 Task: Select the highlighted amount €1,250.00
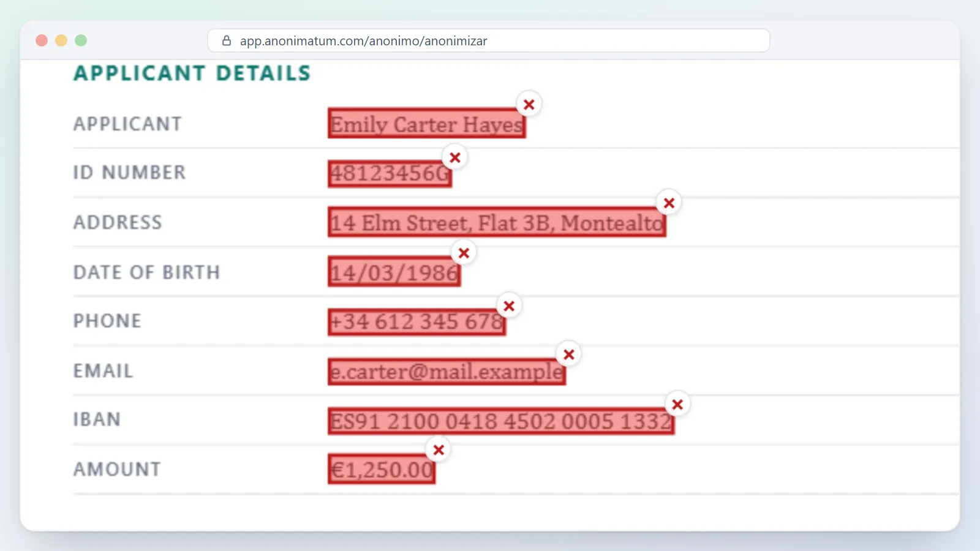[382, 469]
